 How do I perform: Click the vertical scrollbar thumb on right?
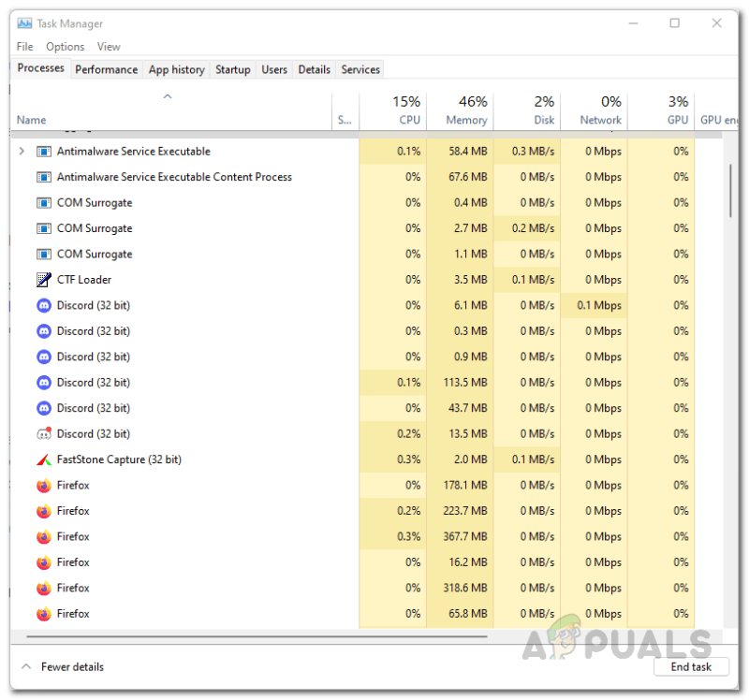tap(730, 191)
